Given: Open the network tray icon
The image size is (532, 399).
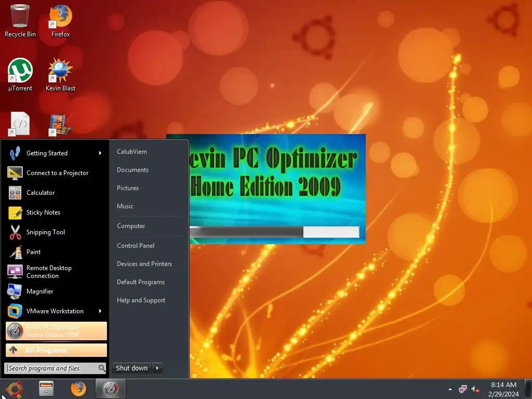Looking at the screenshot, I should pos(462,389).
